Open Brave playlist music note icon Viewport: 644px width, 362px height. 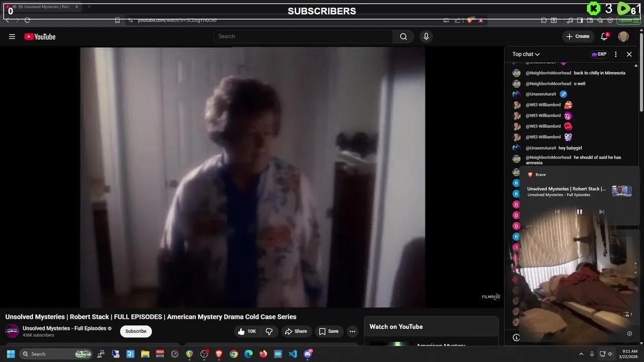[570, 20]
